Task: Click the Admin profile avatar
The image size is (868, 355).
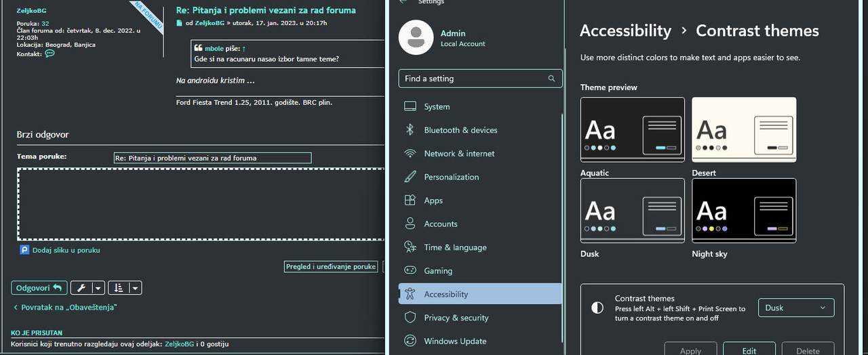Action: click(416, 37)
